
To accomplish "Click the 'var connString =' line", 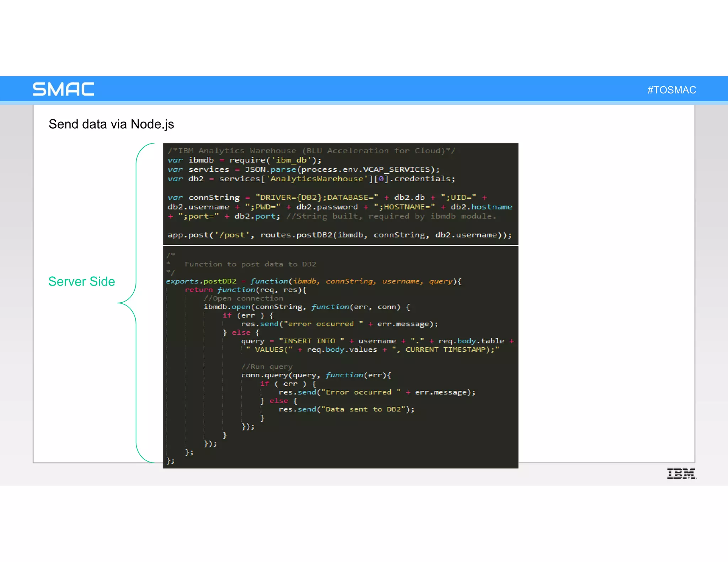I will pos(327,198).
